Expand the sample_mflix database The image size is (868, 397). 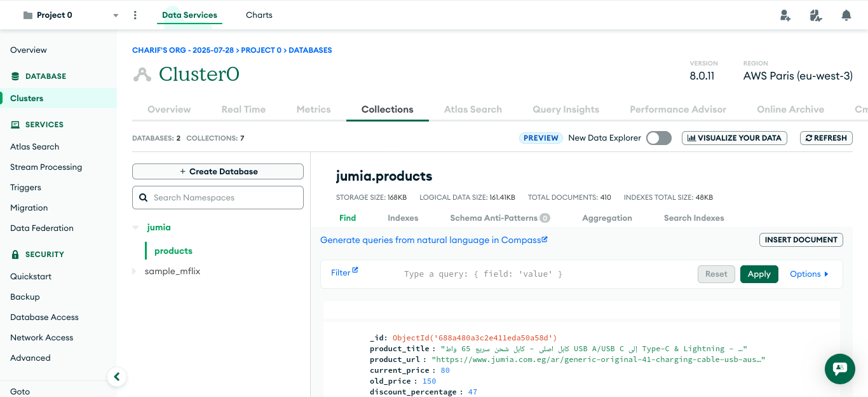(134, 272)
